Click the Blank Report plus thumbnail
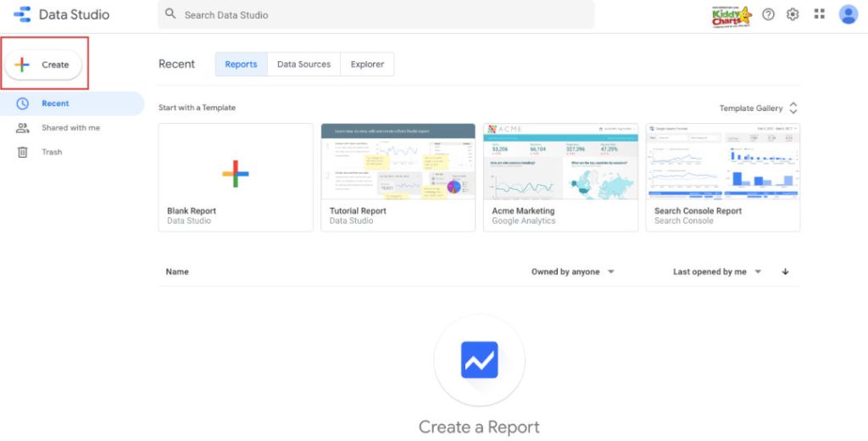The image size is (868, 441). 236,174
